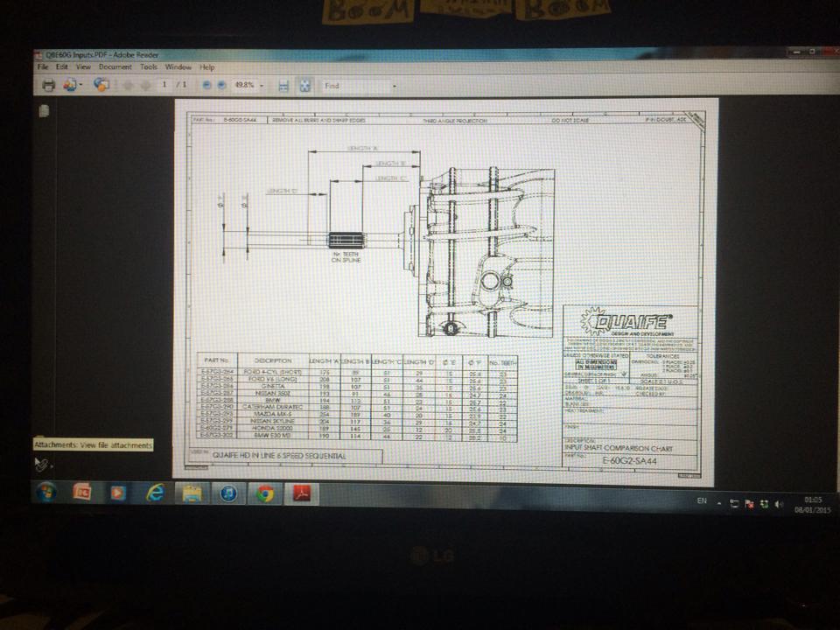Image resolution: width=840 pixels, height=630 pixels.
Task: Go to next page using toolbar arrow
Action: 146,85
